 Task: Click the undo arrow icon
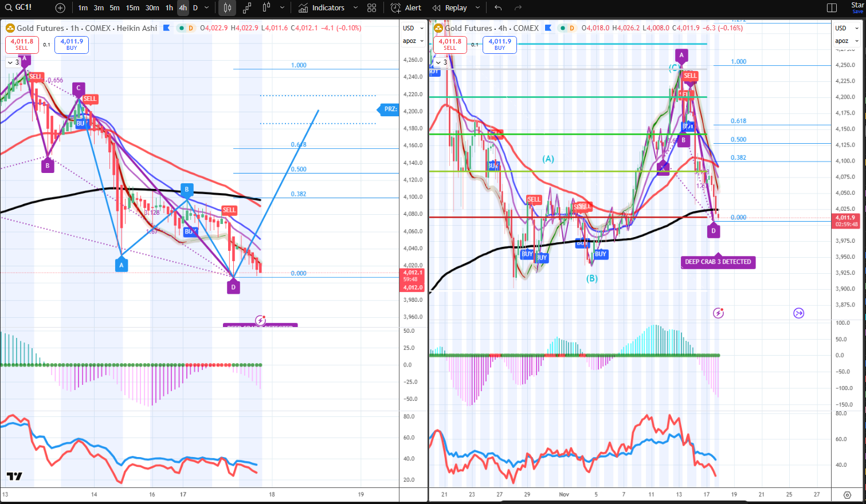pos(498,8)
